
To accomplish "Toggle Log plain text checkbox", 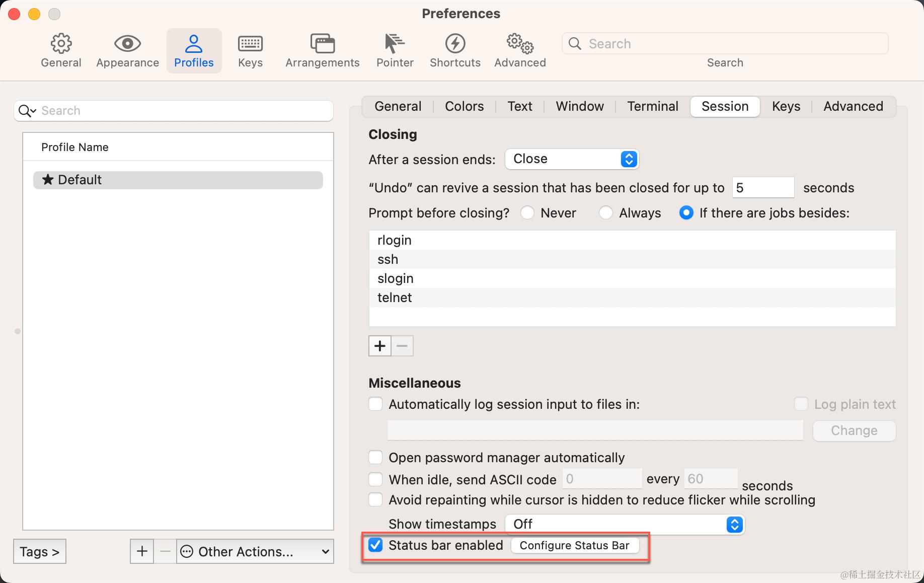I will [801, 404].
